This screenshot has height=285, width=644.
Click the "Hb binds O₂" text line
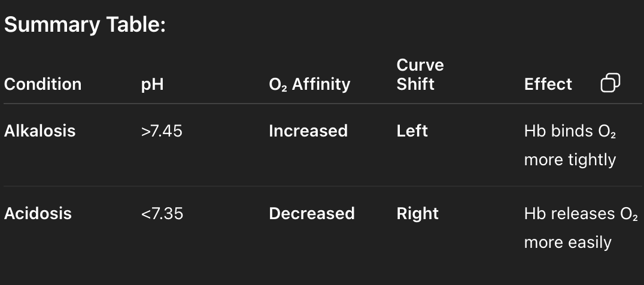click(x=570, y=131)
